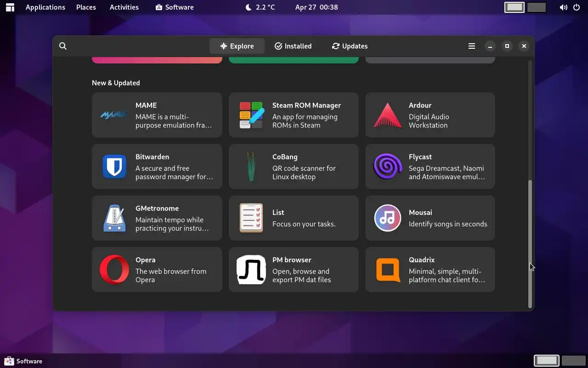The height and width of the screenshot is (368, 588).
Task: Open the search magnifier in Software
Action: coord(63,46)
